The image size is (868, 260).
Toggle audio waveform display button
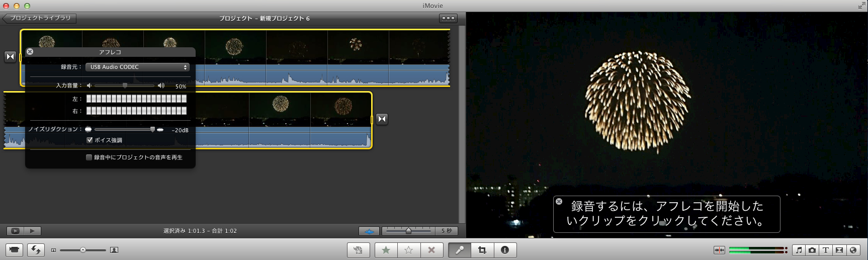pos(369,231)
